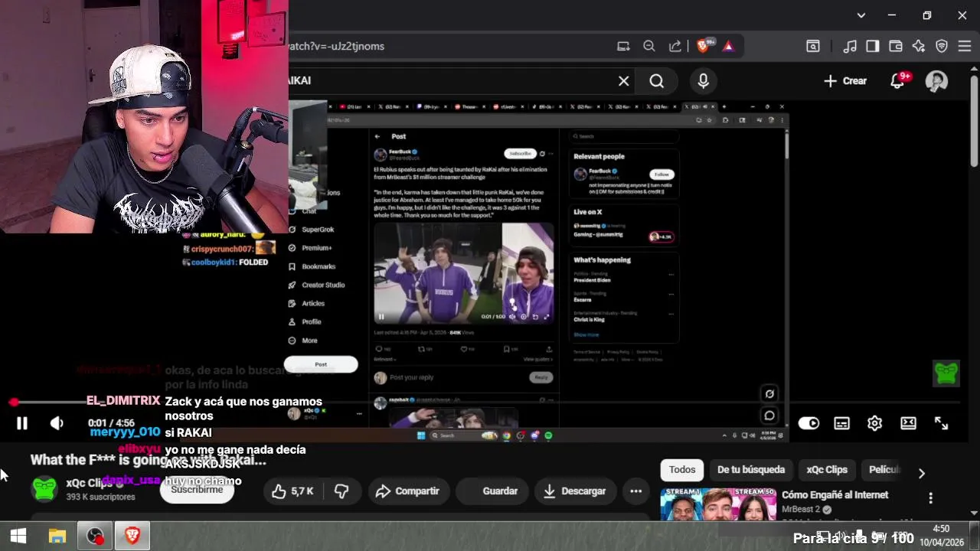This screenshot has height=551, width=980.
Task: Click the zoom out magnifier icon
Action: pos(649,46)
